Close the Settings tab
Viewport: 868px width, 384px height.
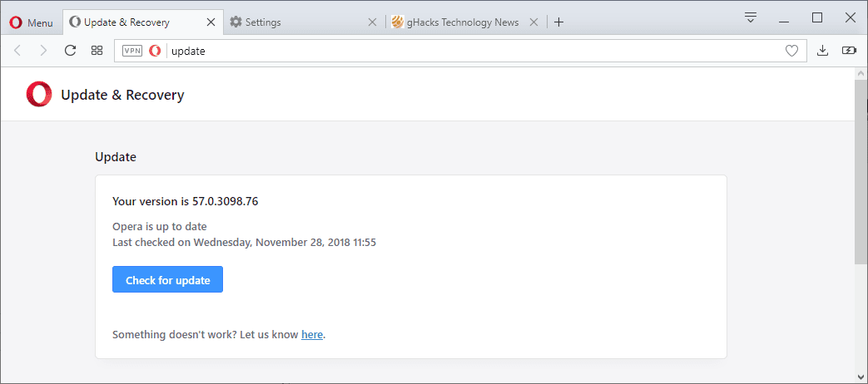373,22
